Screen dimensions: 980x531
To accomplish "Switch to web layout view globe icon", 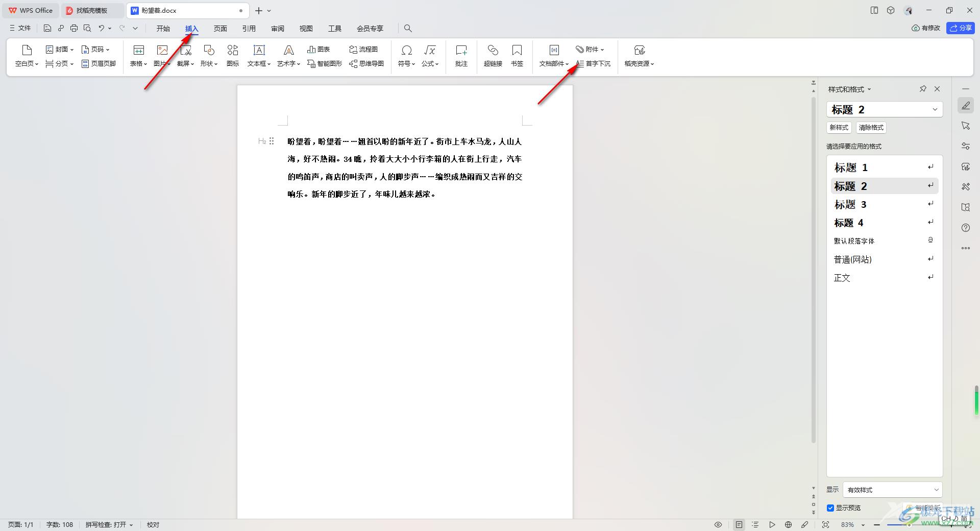I will click(789, 524).
